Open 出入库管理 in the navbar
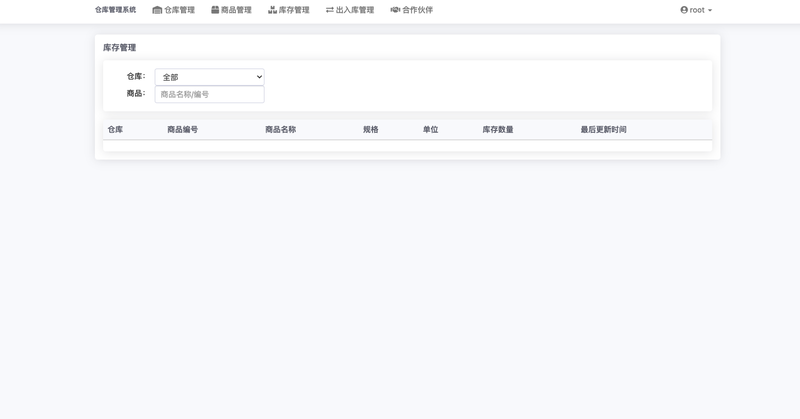 [350, 10]
